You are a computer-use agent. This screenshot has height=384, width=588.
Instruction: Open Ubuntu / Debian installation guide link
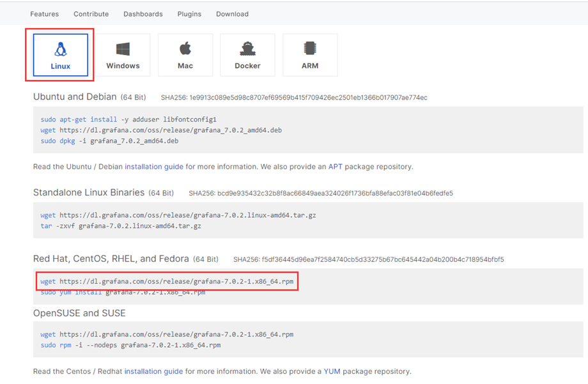[x=154, y=167]
